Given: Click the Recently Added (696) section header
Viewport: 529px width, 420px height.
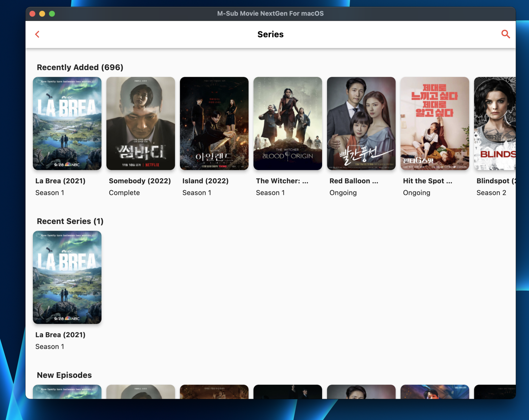Looking at the screenshot, I should click(80, 67).
